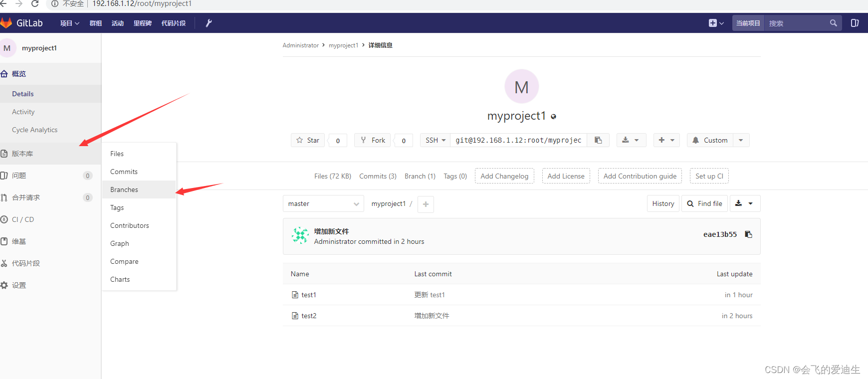Select Charts in repository flyout menu

pos(139,279)
